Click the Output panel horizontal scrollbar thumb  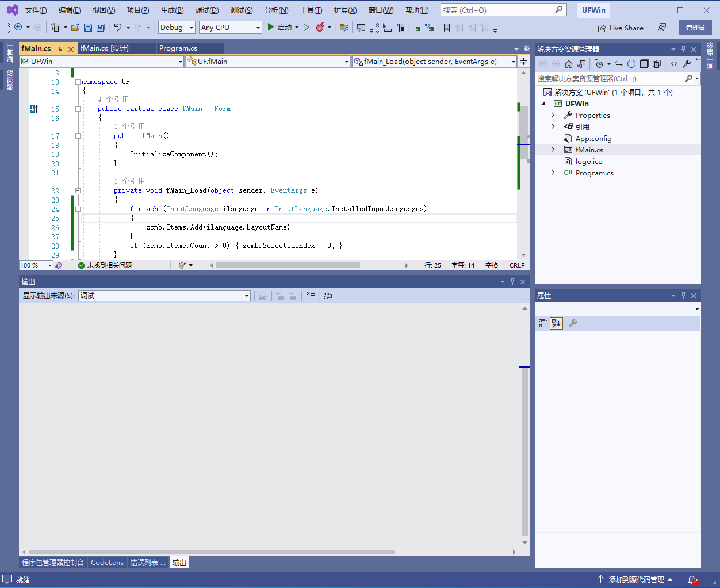coord(212,552)
